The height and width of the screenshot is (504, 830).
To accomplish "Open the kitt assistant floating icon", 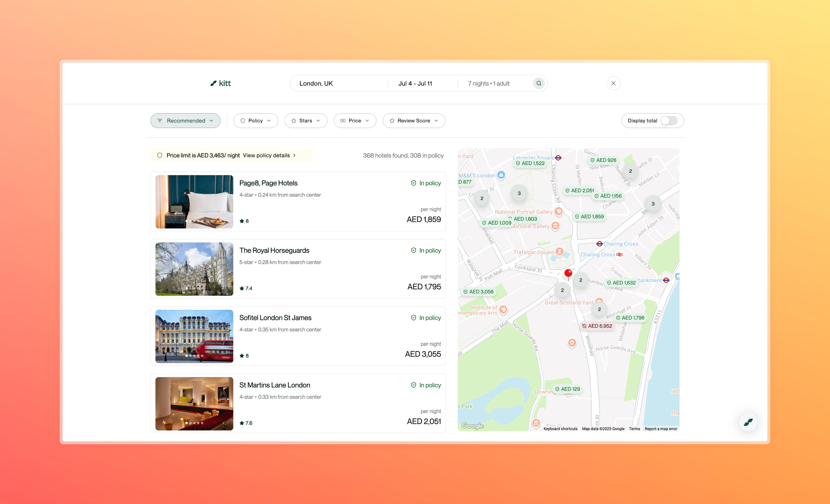I will click(x=748, y=422).
